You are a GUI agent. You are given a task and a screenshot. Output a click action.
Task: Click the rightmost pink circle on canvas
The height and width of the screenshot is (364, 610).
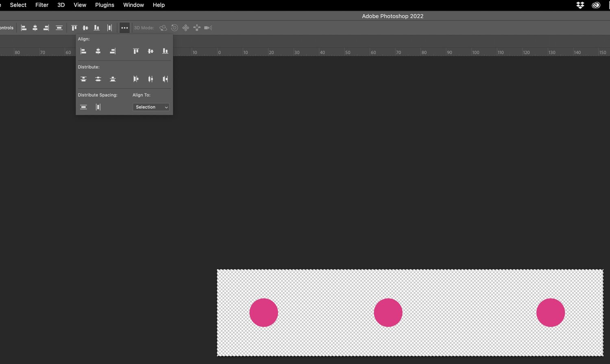551,312
